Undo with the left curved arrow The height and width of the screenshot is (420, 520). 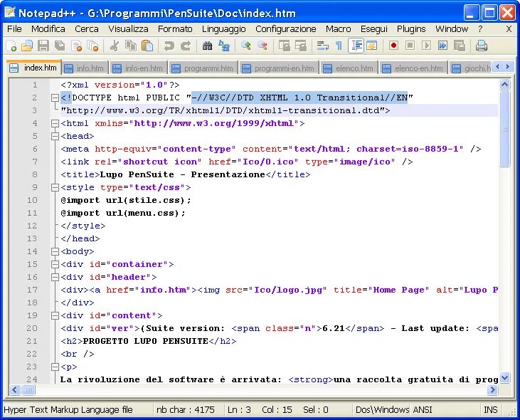[169, 46]
